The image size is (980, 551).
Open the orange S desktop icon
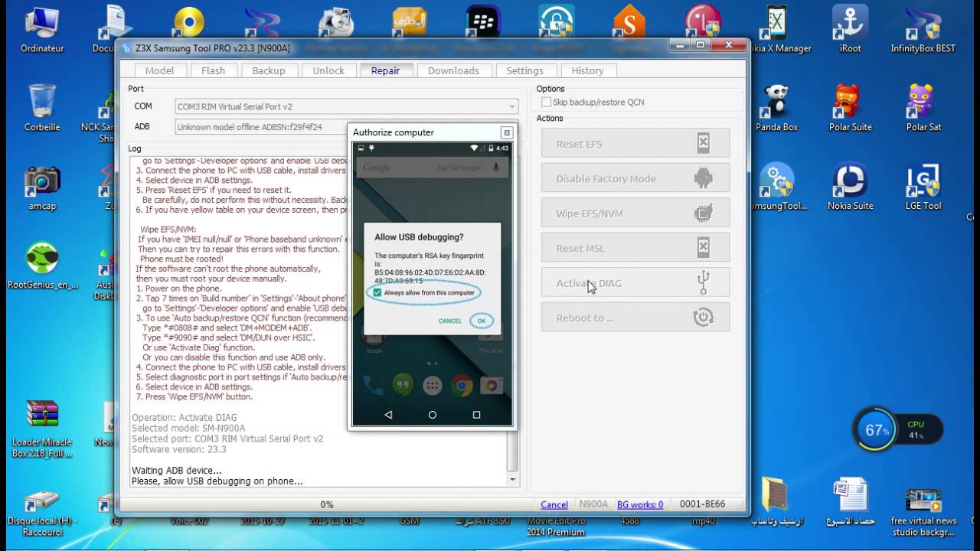tap(629, 21)
